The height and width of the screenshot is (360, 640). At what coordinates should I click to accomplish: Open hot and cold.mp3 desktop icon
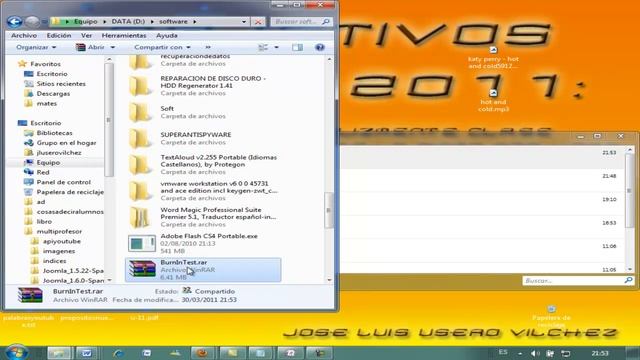(493, 100)
